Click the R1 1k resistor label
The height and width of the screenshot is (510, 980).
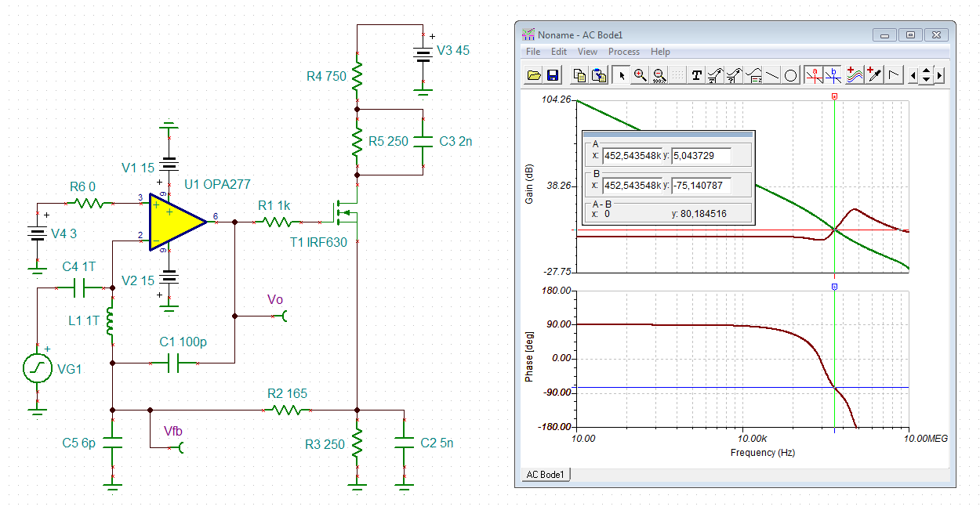[274, 205]
